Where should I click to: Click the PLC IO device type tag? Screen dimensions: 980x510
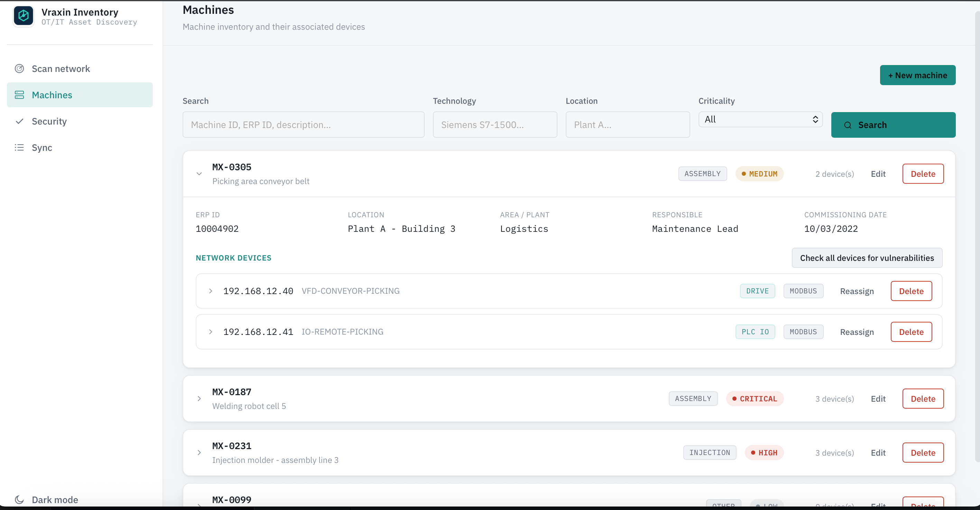[x=755, y=332]
